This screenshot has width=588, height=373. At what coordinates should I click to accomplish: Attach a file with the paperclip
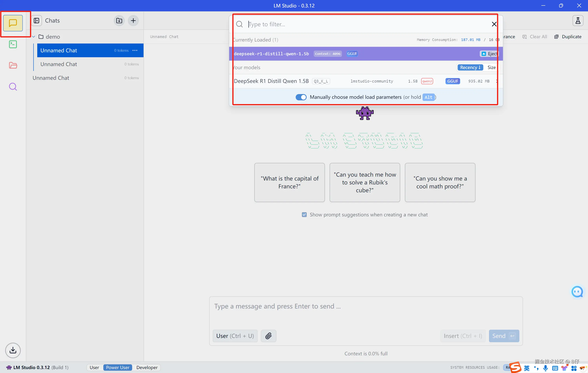268,336
